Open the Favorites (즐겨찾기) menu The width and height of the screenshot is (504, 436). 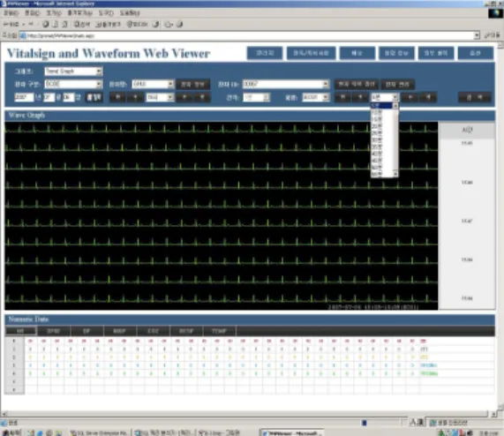click(79, 13)
